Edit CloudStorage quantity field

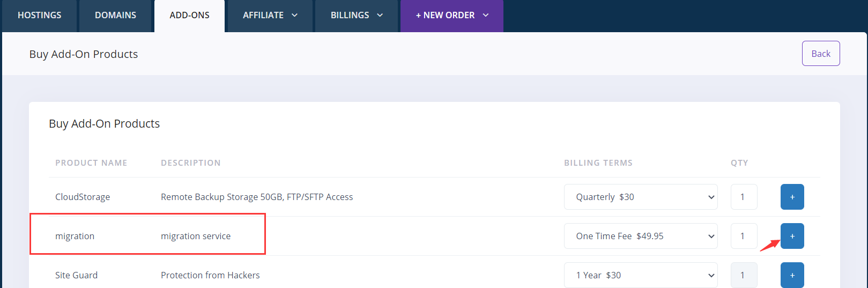click(744, 197)
